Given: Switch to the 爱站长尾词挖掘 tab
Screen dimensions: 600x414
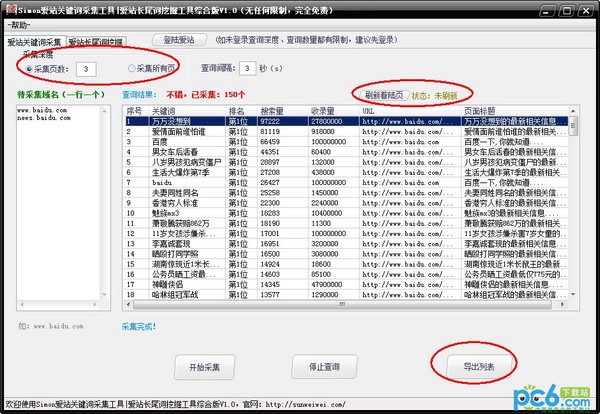Looking at the screenshot, I should [x=96, y=42].
